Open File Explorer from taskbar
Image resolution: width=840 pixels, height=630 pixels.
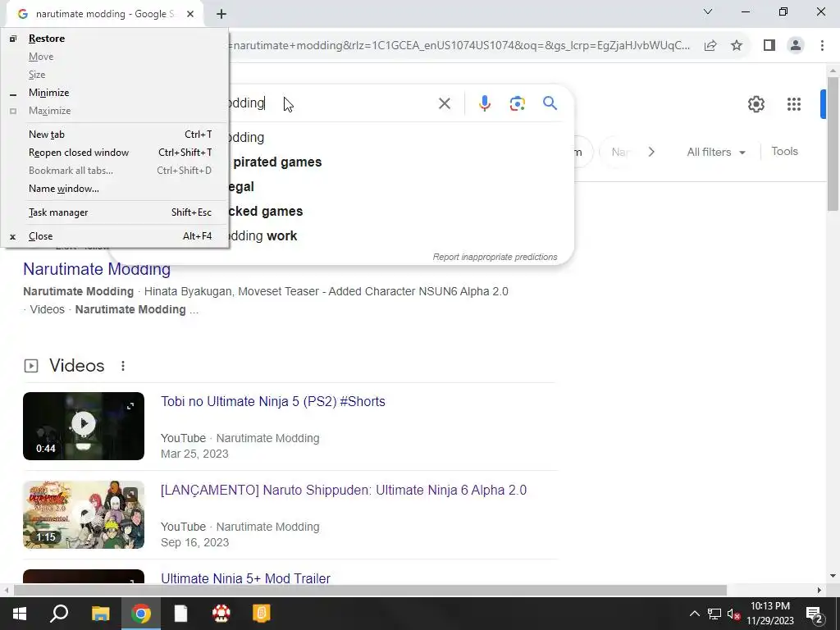click(100, 614)
